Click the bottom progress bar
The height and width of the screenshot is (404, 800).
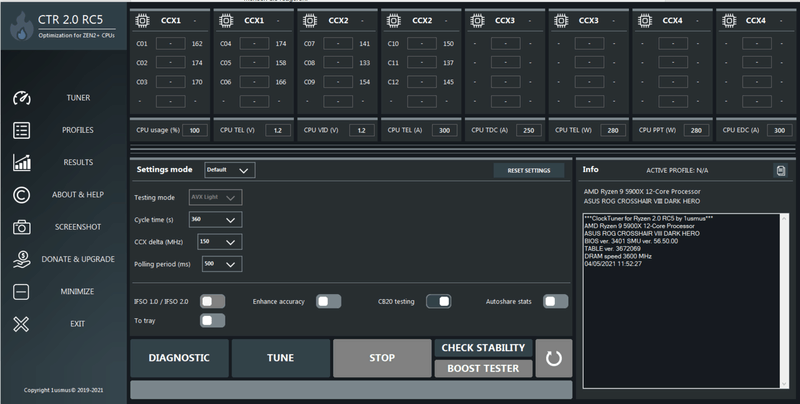coord(350,389)
